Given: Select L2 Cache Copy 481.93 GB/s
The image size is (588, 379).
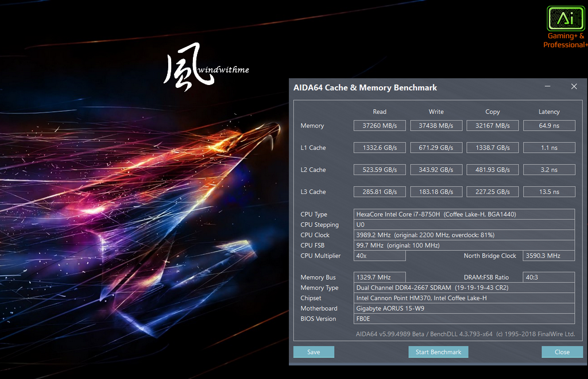Looking at the screenshot, I should 492,170.
